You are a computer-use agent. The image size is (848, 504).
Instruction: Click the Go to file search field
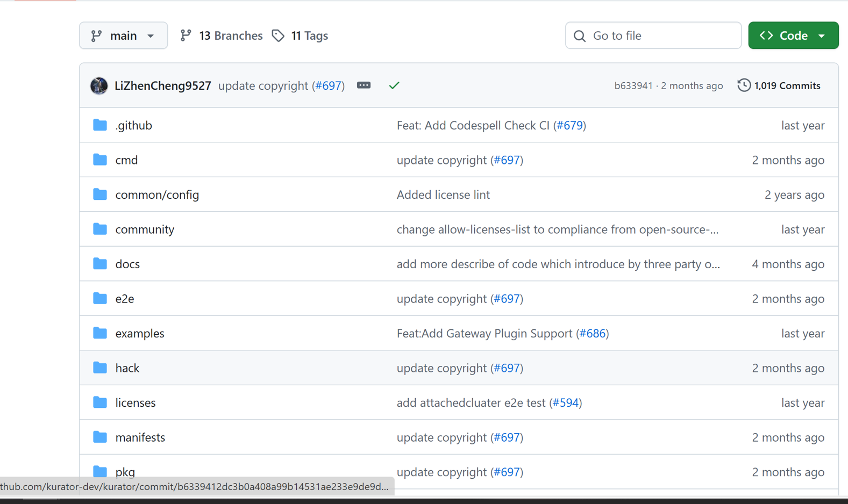[x=653, y=35]
